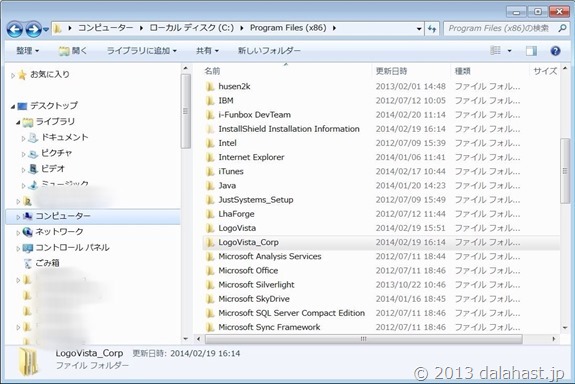
Task: Select ローカル ディスク (C:) breadcrumb
Action: pos(191,28)
